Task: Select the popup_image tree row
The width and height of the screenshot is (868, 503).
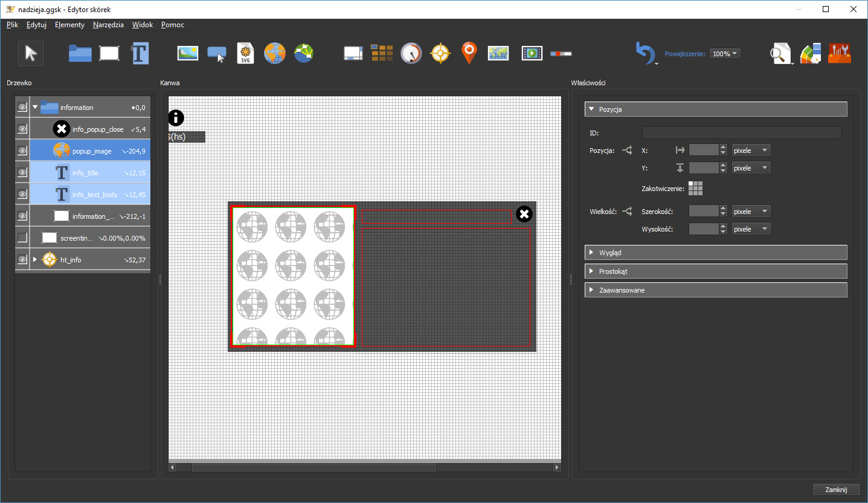Action: [89, 151]
